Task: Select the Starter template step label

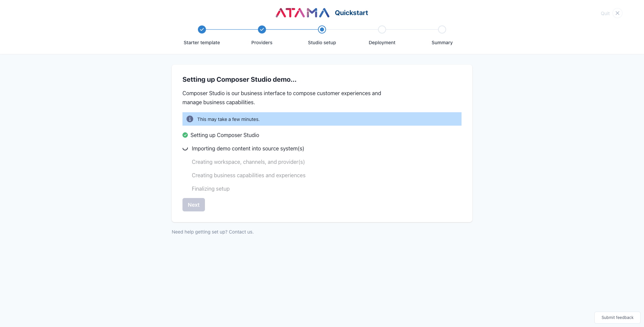Action: 202,43
